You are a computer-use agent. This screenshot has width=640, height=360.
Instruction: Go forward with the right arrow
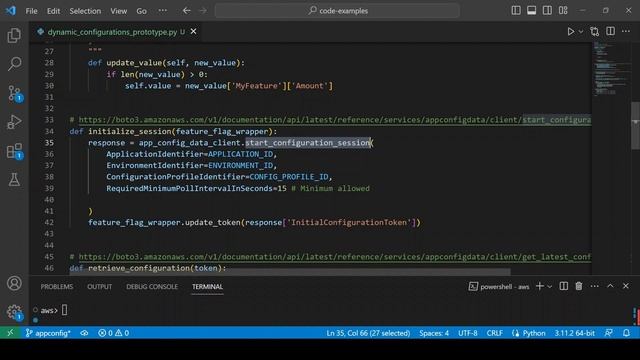click(203, 11)
